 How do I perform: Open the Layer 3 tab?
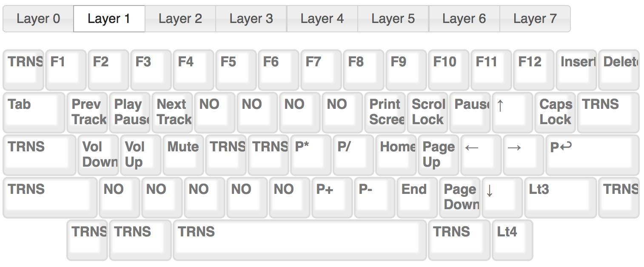251,19
